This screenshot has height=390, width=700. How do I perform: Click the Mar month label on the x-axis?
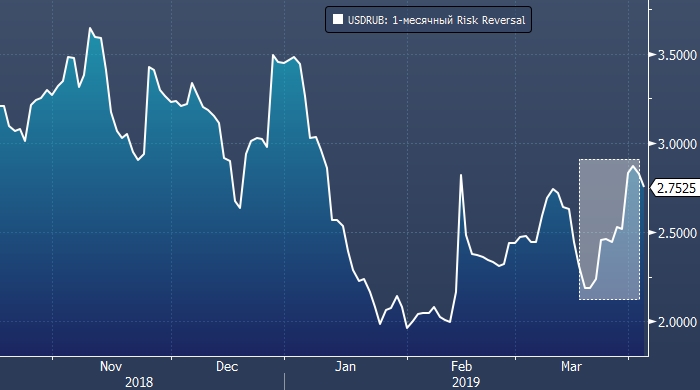pos(571,366)
